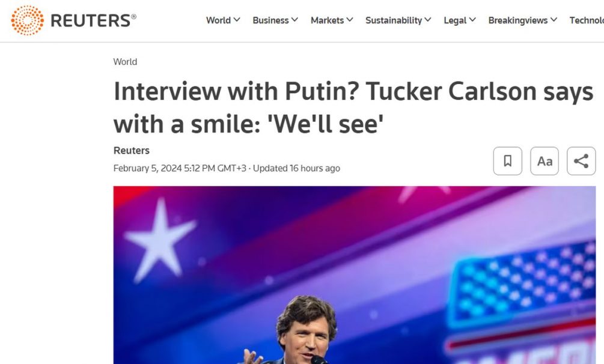Click the Reuters author byline
The width and height of the screenshot is (604, 364).
[x=132, y=150]
